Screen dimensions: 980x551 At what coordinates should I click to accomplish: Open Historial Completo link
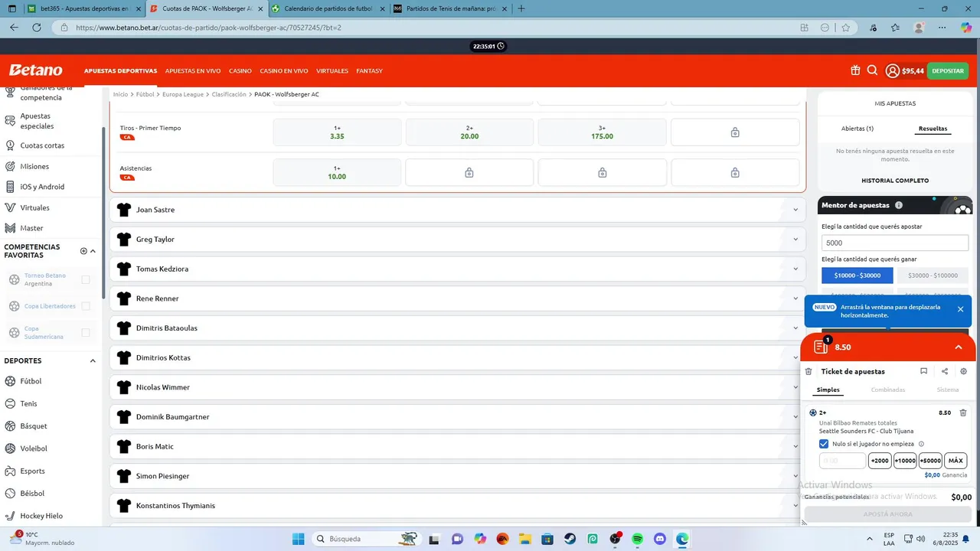tap(895, 181)
